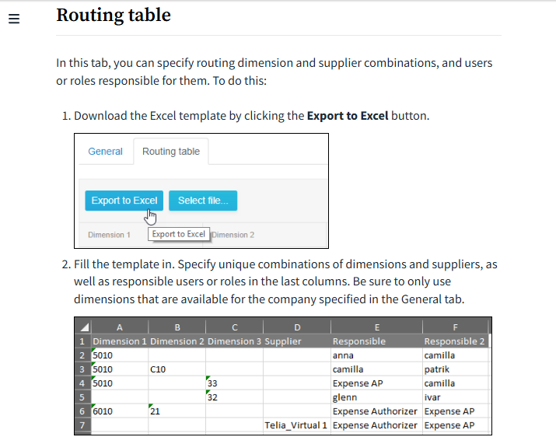
Task: Select row 6 header number
Action: [x=82, y=411]
